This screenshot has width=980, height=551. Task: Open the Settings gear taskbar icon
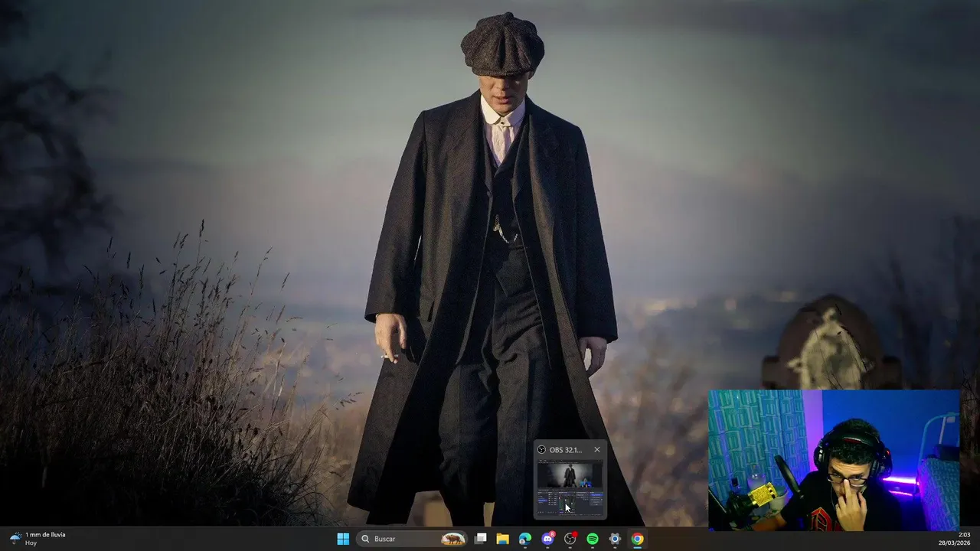tap(615, 539)
